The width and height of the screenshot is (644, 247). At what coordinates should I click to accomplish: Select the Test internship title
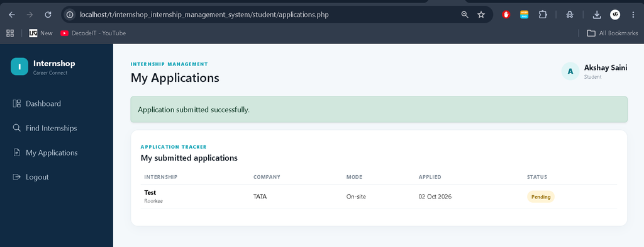point(150,193)
